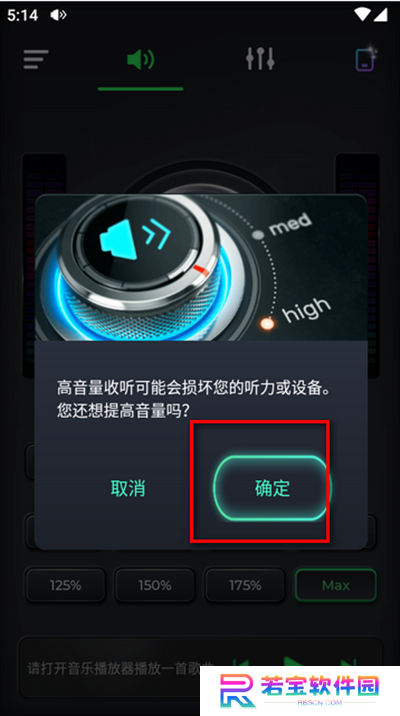Choose the 150% boost preset
The height and width of the screenshot is (716, 400).
155,585
